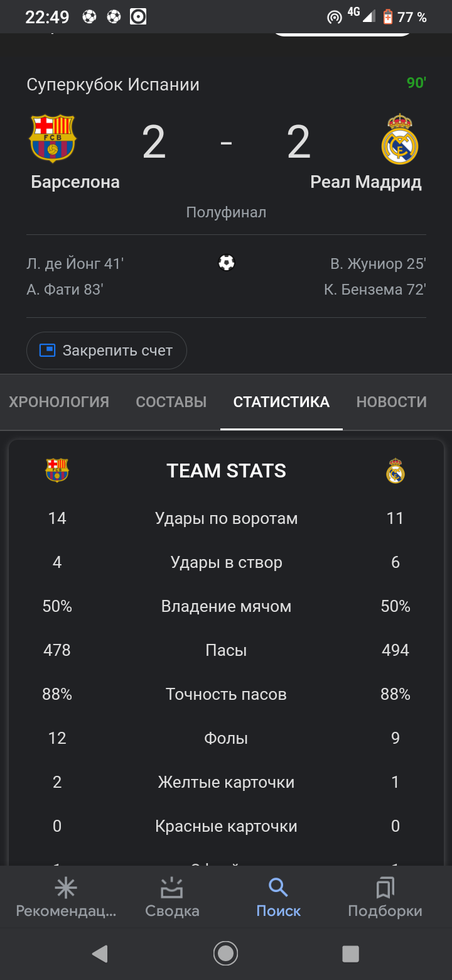Tap the soccer ball goals icon

coord(226,263)
